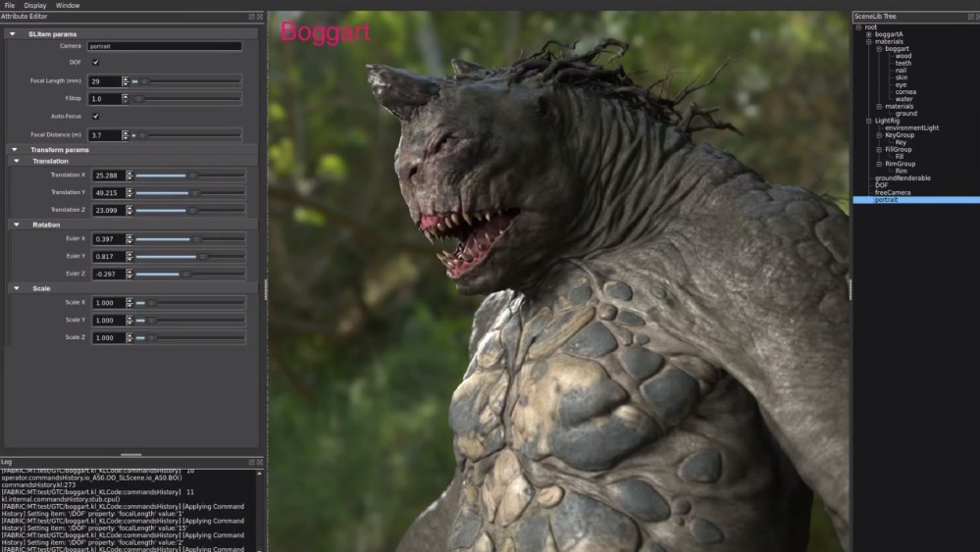The height and width of the screenshot is (552, 980).
Task: Disable the DOF checkbox
Action: point(96,63)
